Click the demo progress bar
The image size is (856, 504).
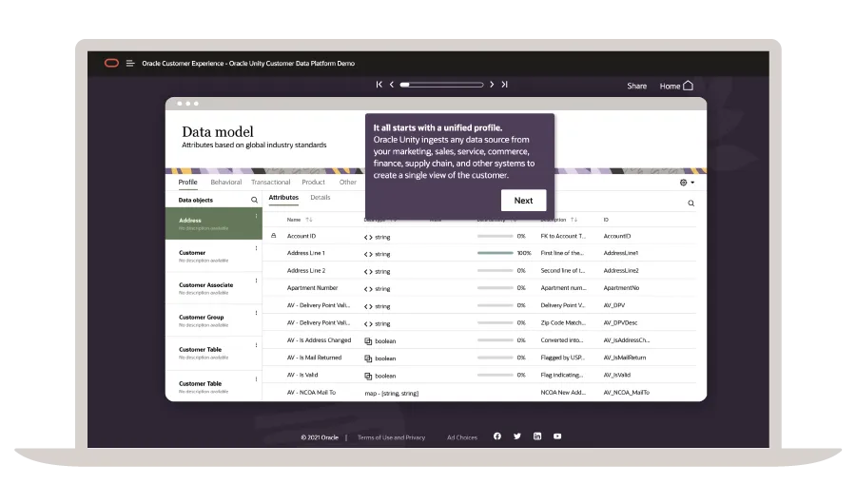[x=440, y=85]
